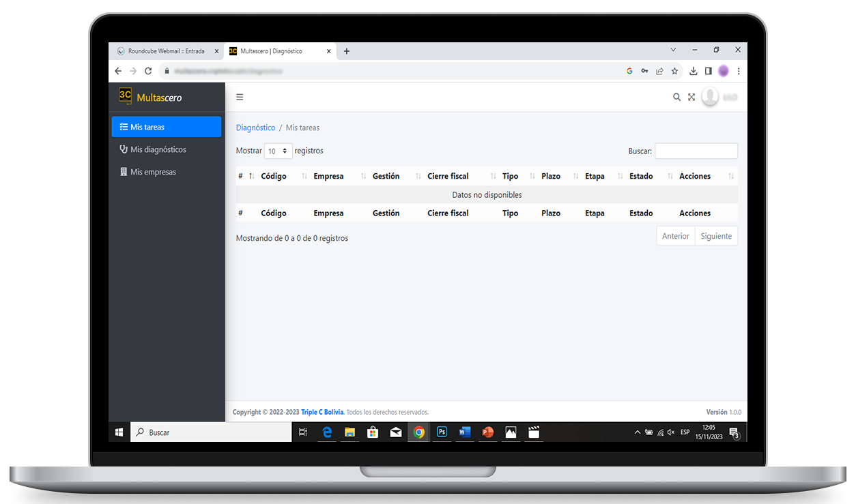Screen dimensions: 856x504
Task: Toggle fullscreen with the expand arrows icon
Action: click(691, 98)
